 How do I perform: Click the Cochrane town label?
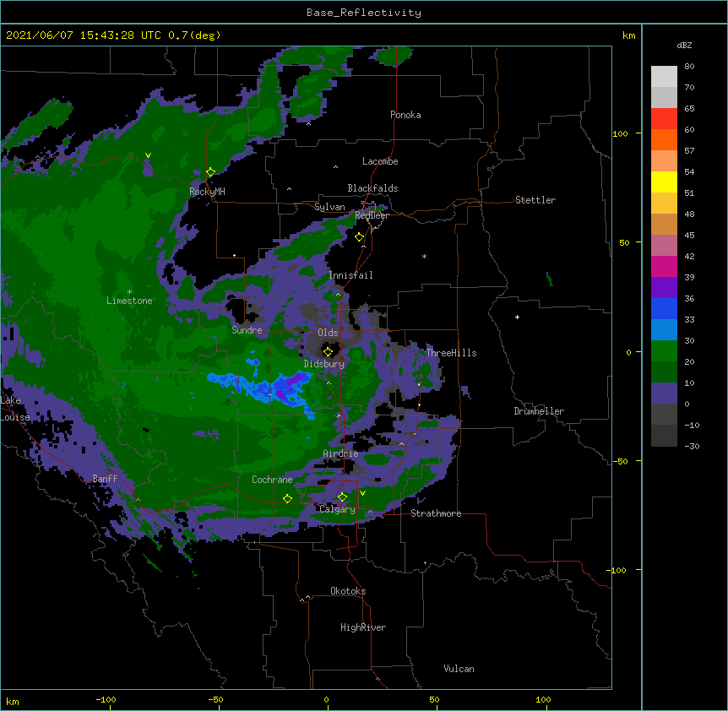tap(272, 480)
